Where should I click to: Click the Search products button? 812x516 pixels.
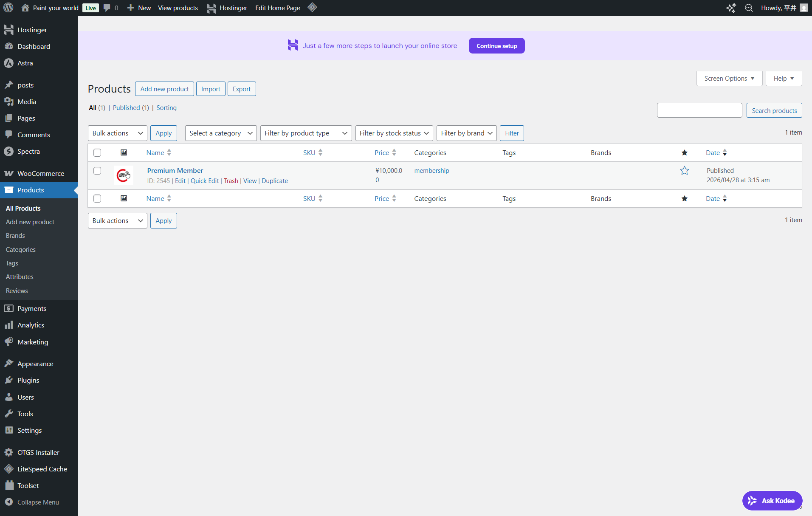774,110
